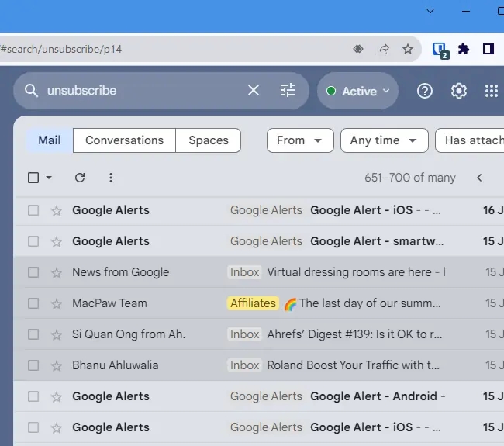Select the News from Google email checkbox
The height and width of the screenshot is (446, 504).
33,272
